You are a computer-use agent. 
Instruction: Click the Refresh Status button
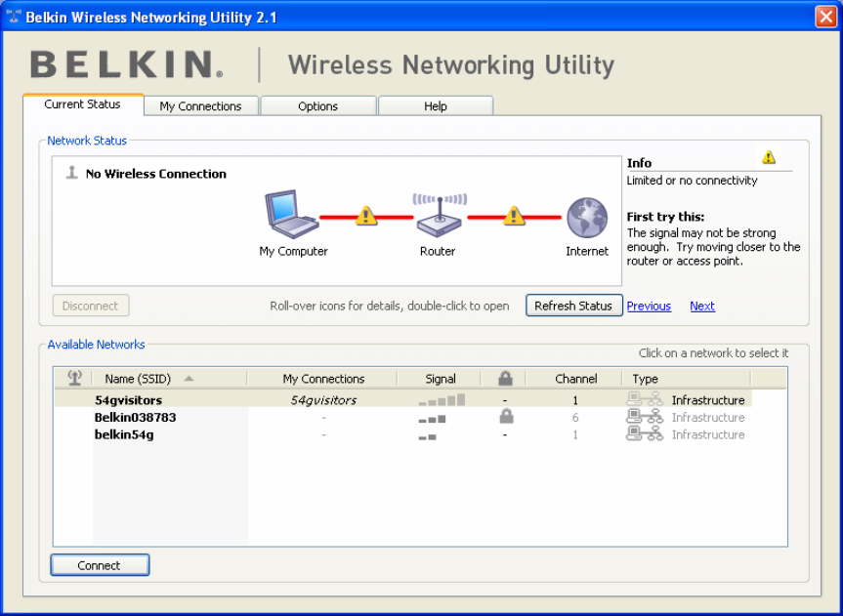(573, 306)
